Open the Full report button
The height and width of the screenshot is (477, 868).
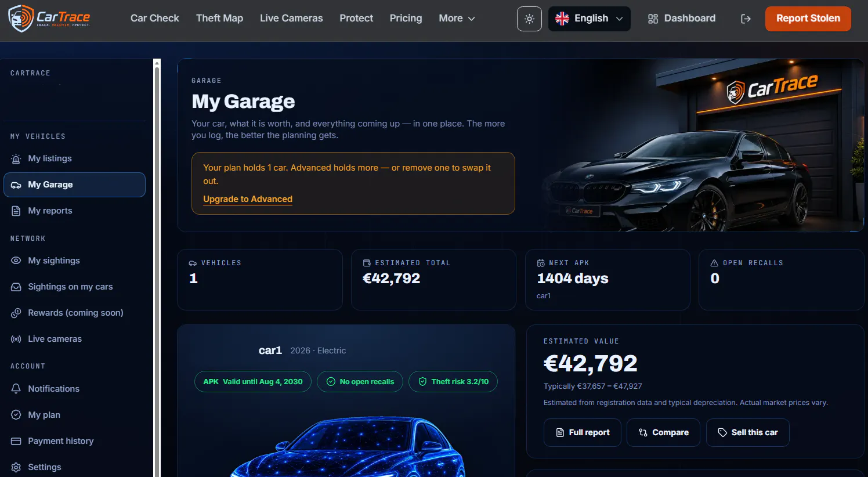coord(582,432)
